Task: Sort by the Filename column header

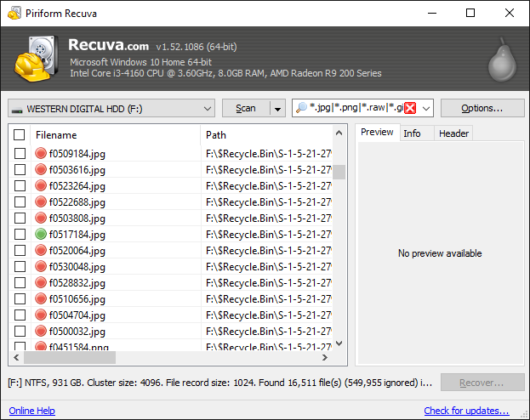Action: pyautogui.click(x=115, y=135)
